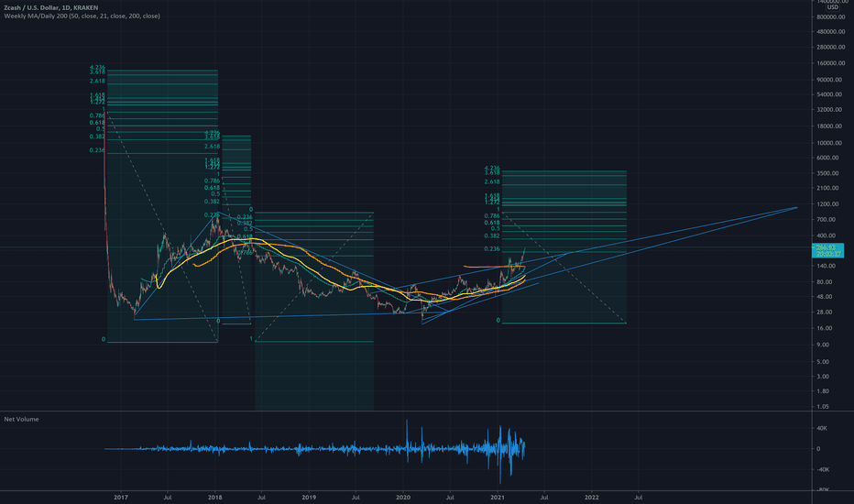Click the current price label 266.93
This screenshot has height=504, width=854.
pyautogui.click(x=826, y=247)
